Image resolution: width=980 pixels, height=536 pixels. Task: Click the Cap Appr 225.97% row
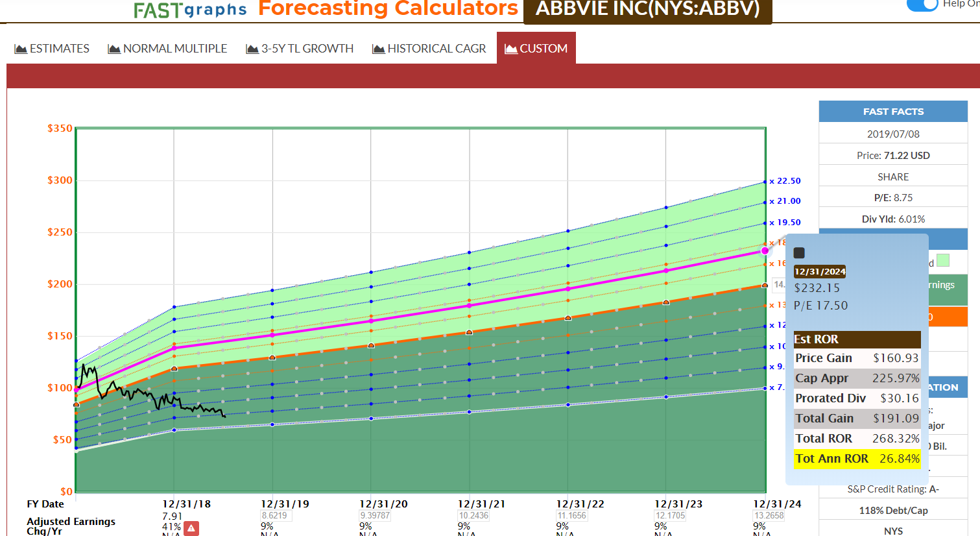point(857,378)
